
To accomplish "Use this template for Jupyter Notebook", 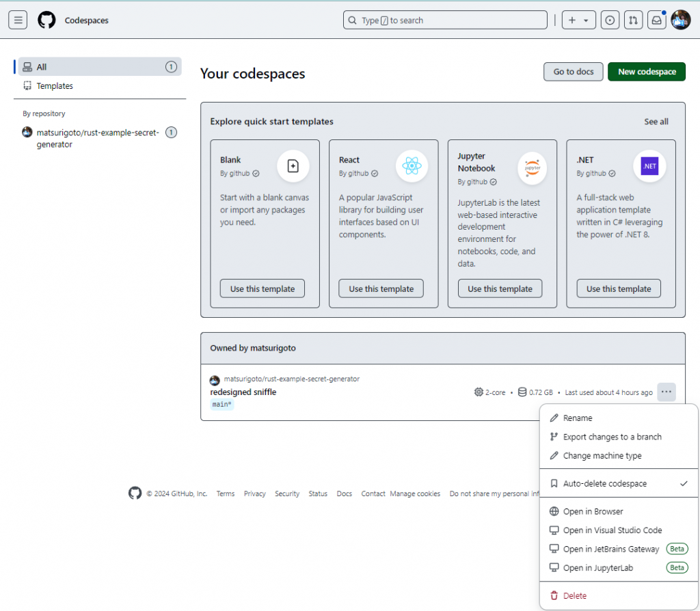I will point(500,288).
